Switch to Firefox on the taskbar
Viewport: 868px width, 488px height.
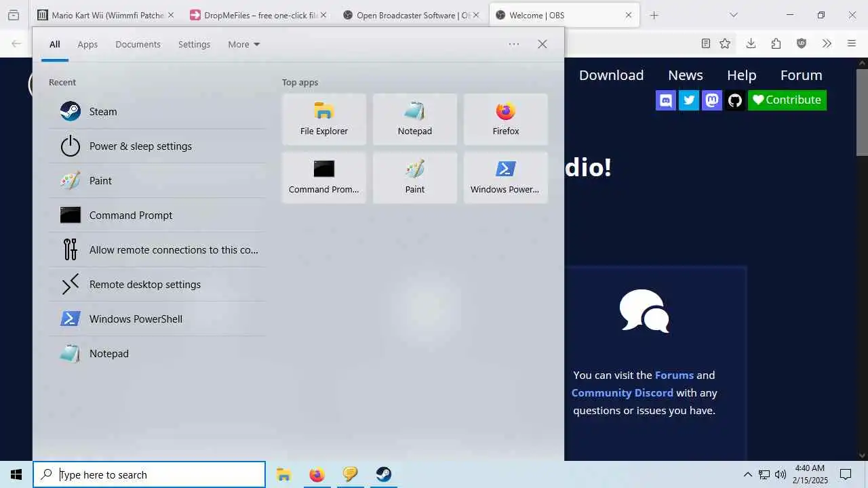[x=317, y=474]
